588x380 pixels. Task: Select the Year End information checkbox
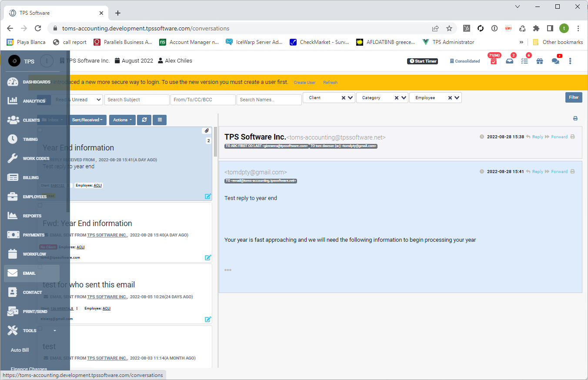40,130
